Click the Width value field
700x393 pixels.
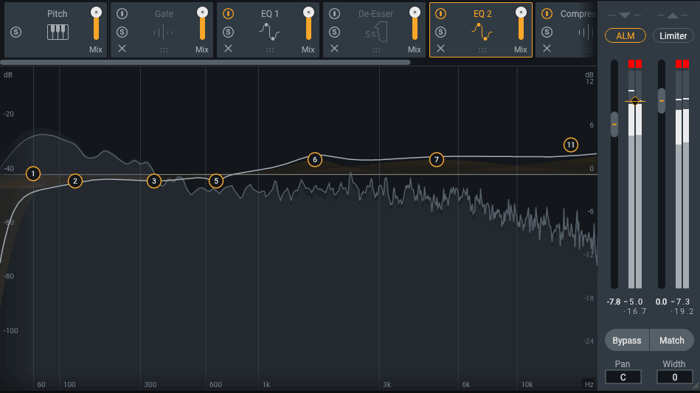675,377
